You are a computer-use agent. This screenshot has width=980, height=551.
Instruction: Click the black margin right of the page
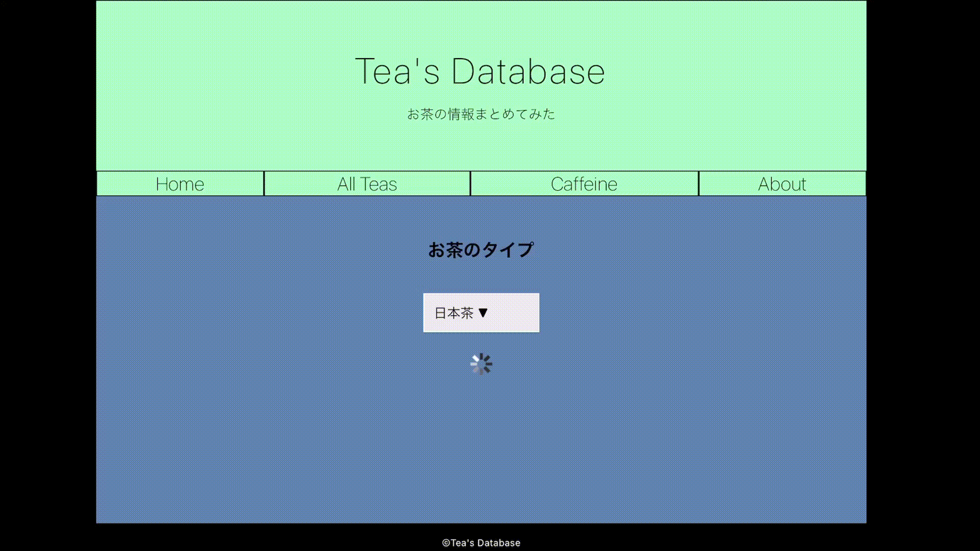click(x=923, y=275)
